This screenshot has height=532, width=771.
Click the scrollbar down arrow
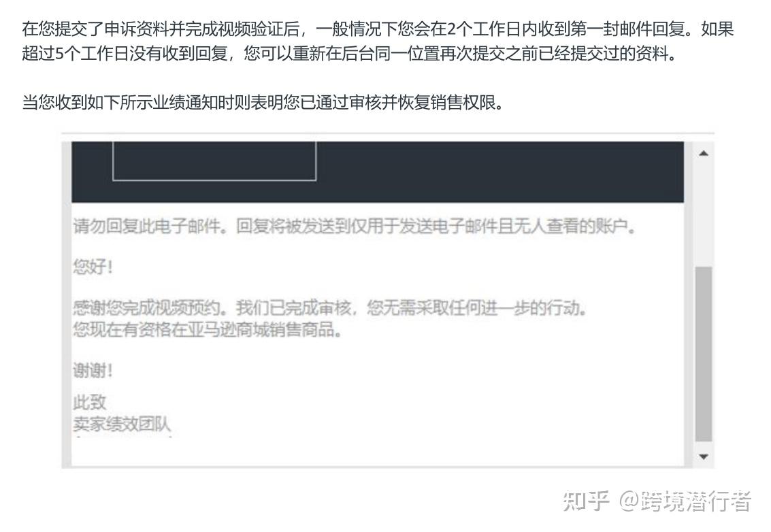coord(704,456)
